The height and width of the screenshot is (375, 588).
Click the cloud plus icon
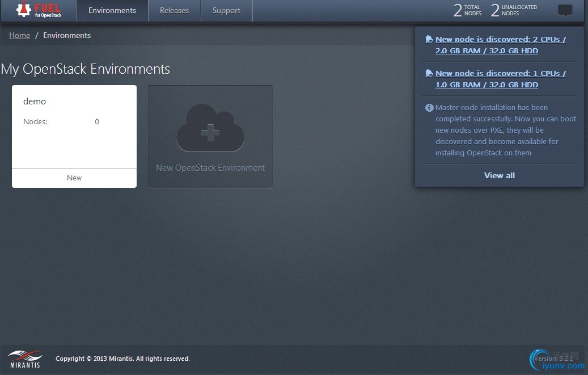click(210, 128)
